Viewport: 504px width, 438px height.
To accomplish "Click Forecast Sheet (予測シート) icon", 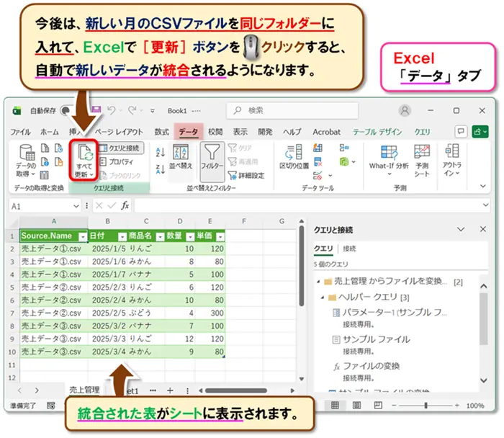I will tap(422, 160).
